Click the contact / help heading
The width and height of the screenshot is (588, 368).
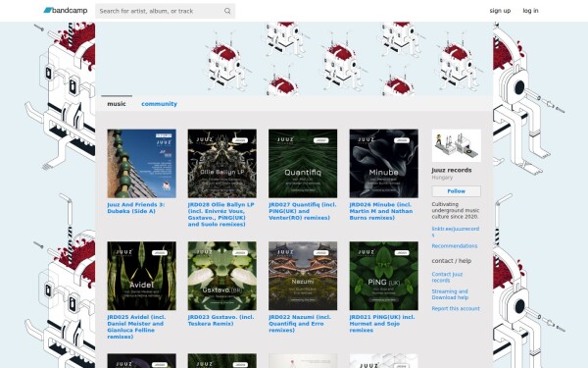click(x=452, y=261)
